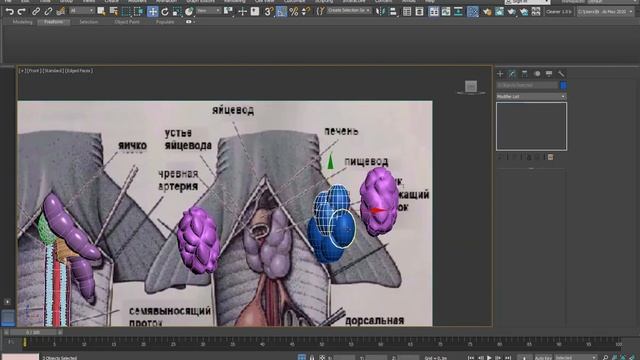
Task: Click the Undo arrow icon
Action: (9, 11)
